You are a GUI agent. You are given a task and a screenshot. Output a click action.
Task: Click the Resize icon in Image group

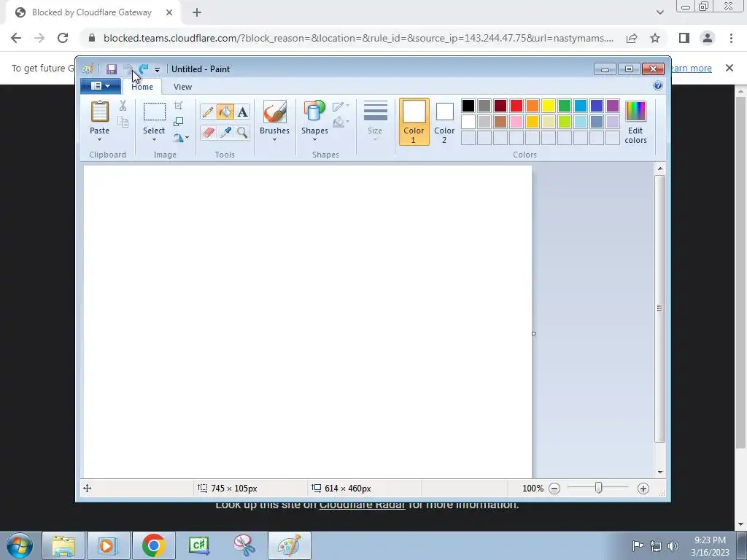coord(178,122)
